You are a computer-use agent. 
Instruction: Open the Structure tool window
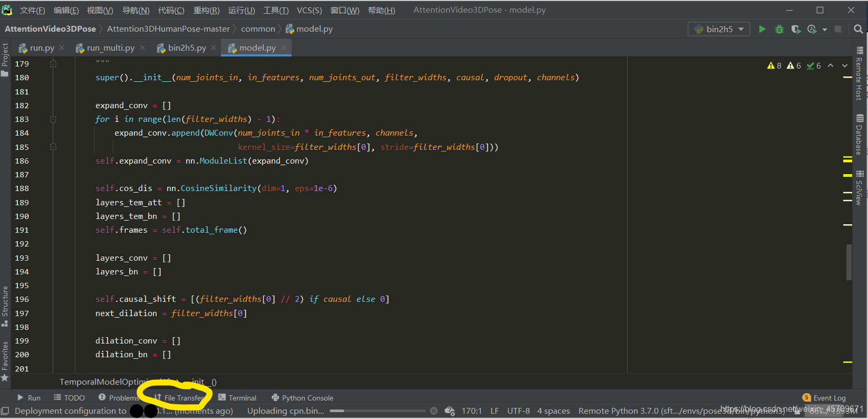tap(5, 306)
